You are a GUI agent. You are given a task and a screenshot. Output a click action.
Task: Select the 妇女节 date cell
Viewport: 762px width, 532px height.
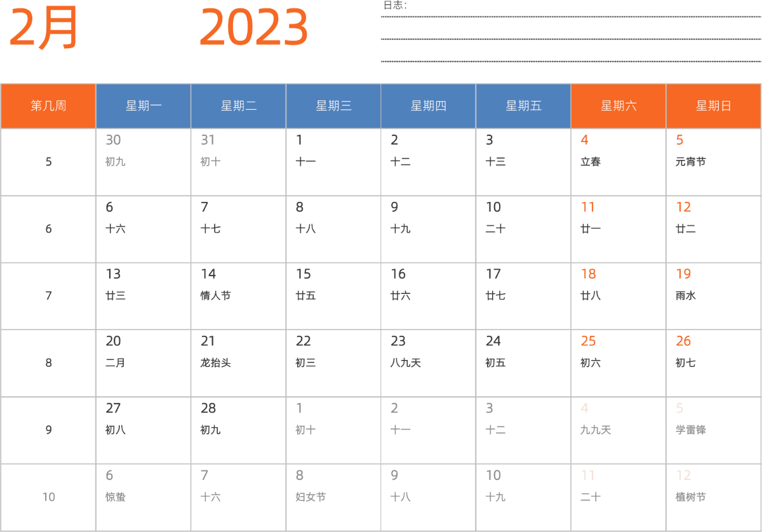coord(333,497)
